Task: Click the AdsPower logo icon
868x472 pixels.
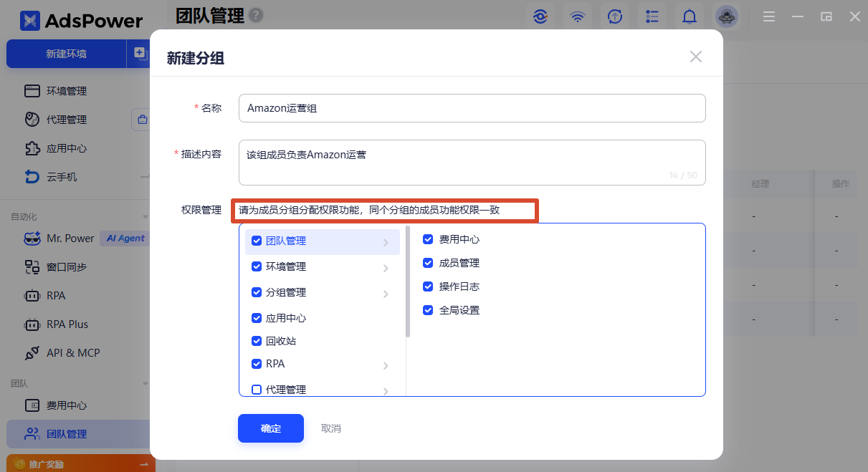Action: (30, 21)
